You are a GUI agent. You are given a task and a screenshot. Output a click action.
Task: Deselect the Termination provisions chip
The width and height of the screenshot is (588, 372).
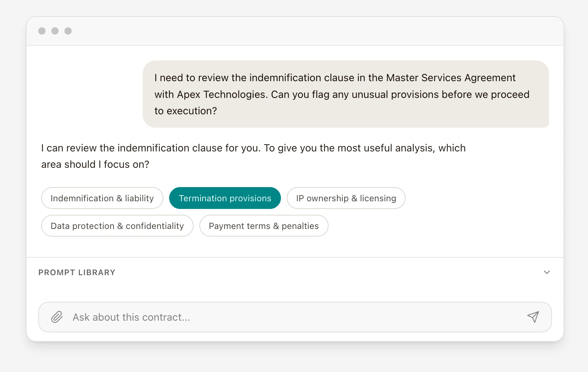coord(225,198)
